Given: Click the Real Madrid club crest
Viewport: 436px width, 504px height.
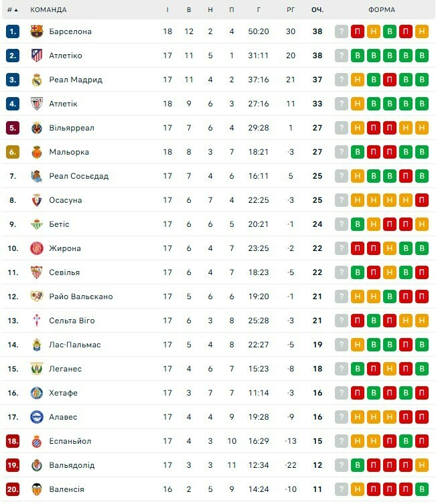Looking at the screenshot, I should click(x=37, y=80).
